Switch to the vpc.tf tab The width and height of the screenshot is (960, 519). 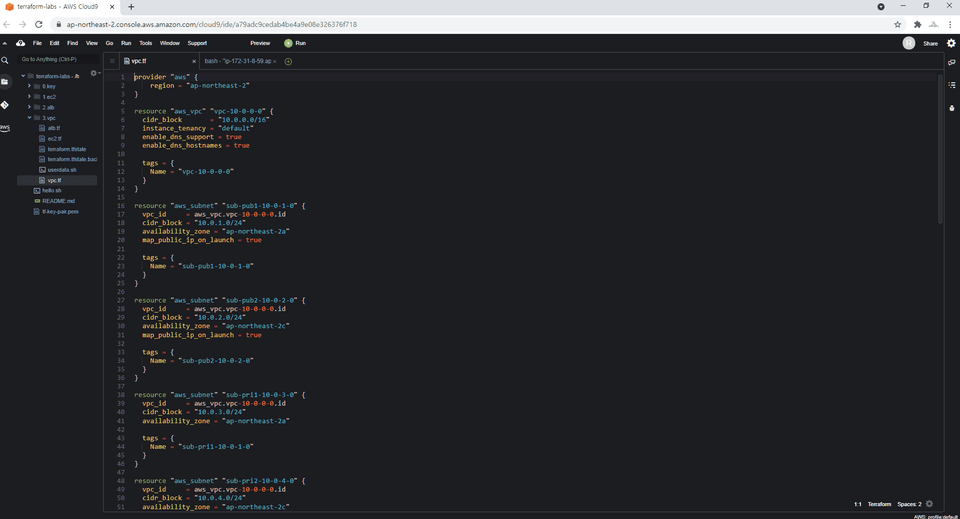[159, 61]
